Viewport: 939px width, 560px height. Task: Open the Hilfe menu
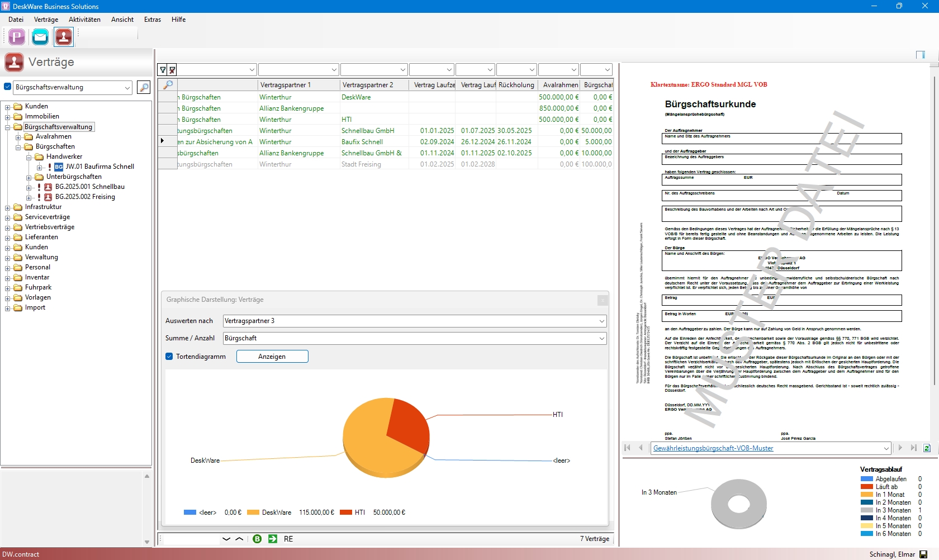tap(179, 20)
